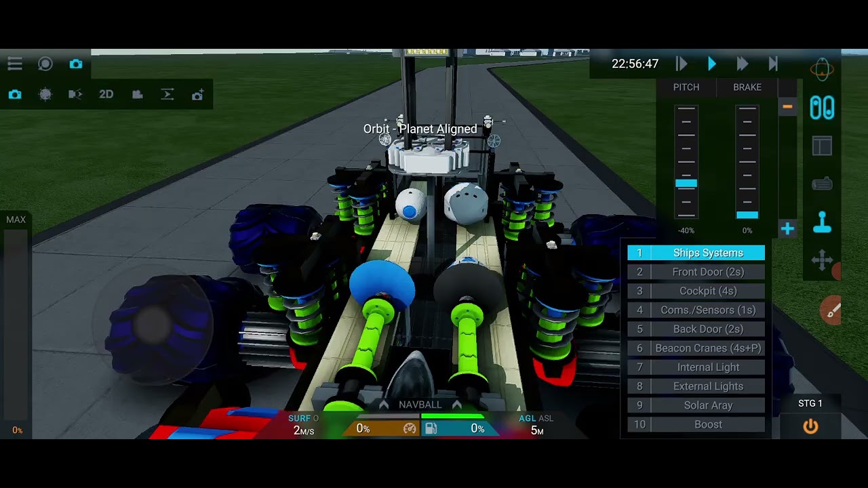Viewport: 868px width, 488px height.
Task: Open the camera panel from the top bar
Action: (76, 64)
